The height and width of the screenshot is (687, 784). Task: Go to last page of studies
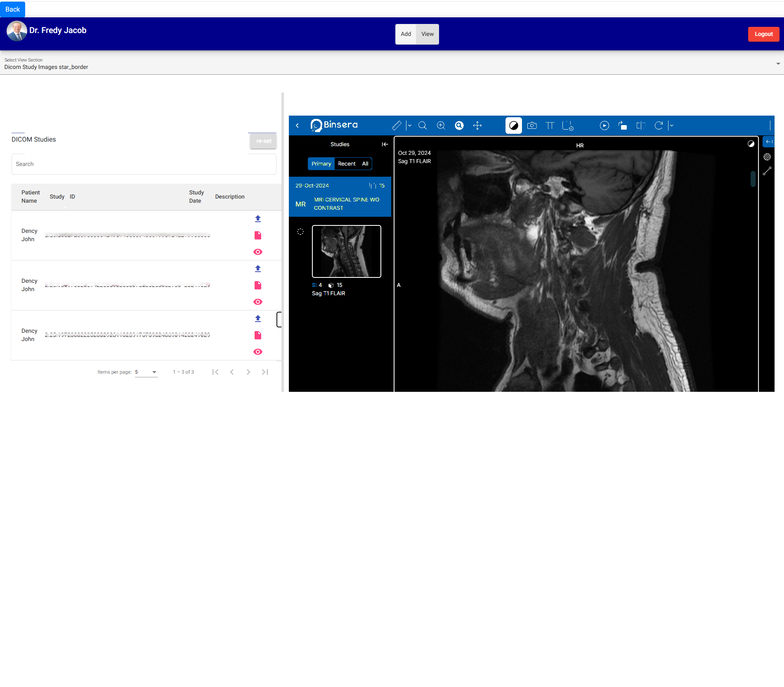(265, 372)
